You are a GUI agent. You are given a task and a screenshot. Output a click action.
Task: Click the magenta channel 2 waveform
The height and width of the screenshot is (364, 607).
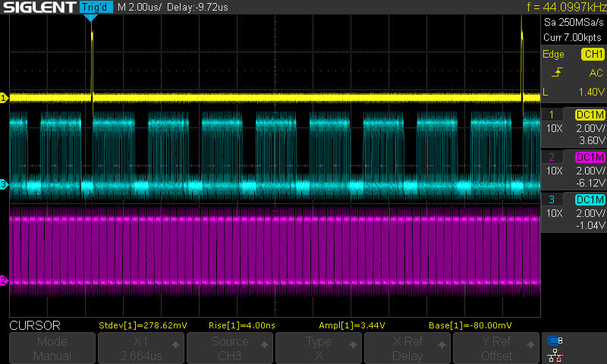tap(275, 251)
